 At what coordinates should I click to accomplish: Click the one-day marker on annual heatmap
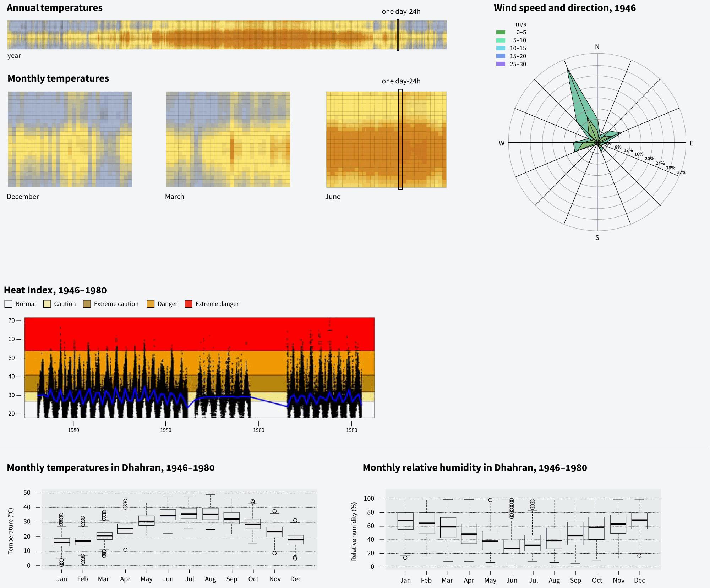pos(398,35)
